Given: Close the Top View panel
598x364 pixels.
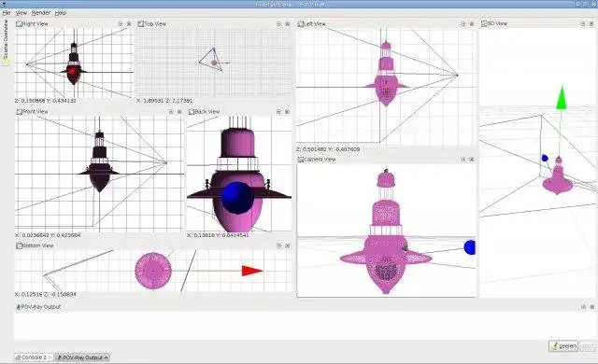Looking at the screenshot, I should click(288, 23).
